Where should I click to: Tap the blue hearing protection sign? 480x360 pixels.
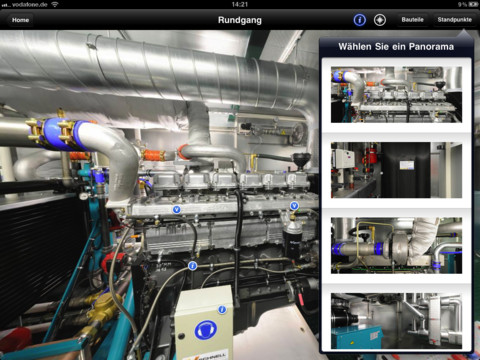(206, 330)
